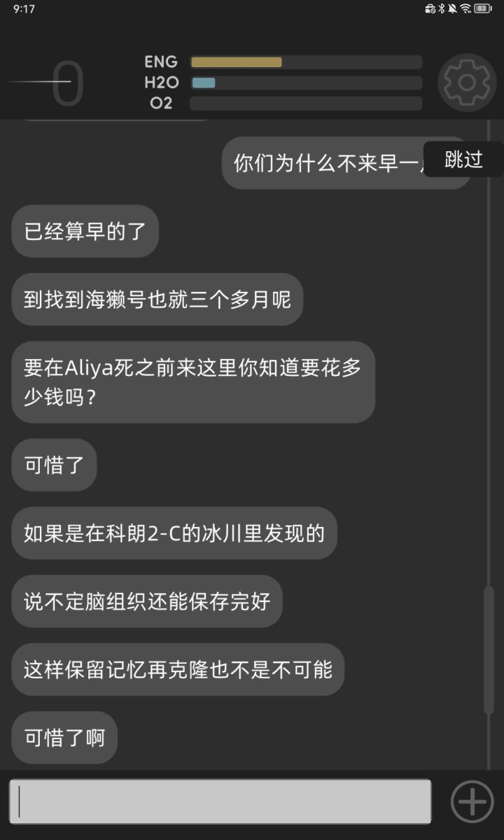Click the ENG energy bar
This screenshot has width=504, height=840.
tap(306, 62)
